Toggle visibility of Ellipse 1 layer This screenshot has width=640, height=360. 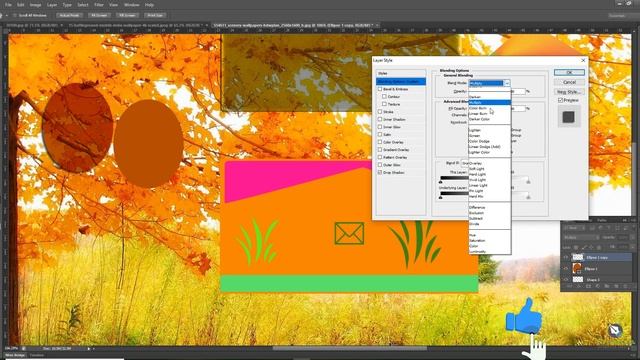[566, 269]
